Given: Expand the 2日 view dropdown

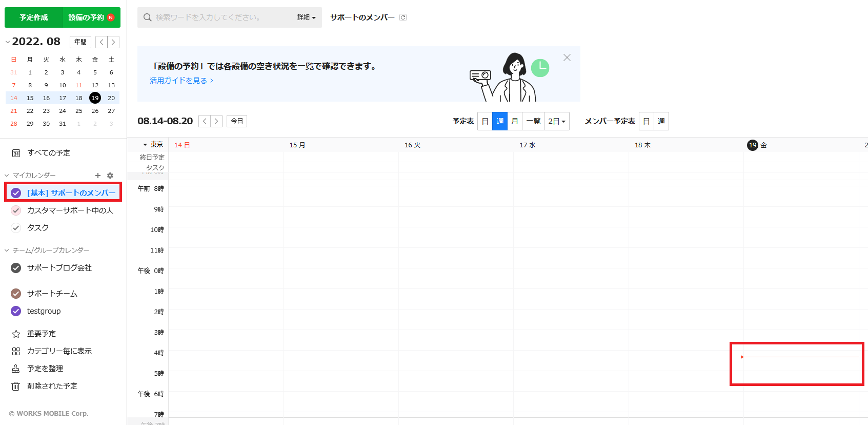Looking at the screenshot, I should (556, 121).
